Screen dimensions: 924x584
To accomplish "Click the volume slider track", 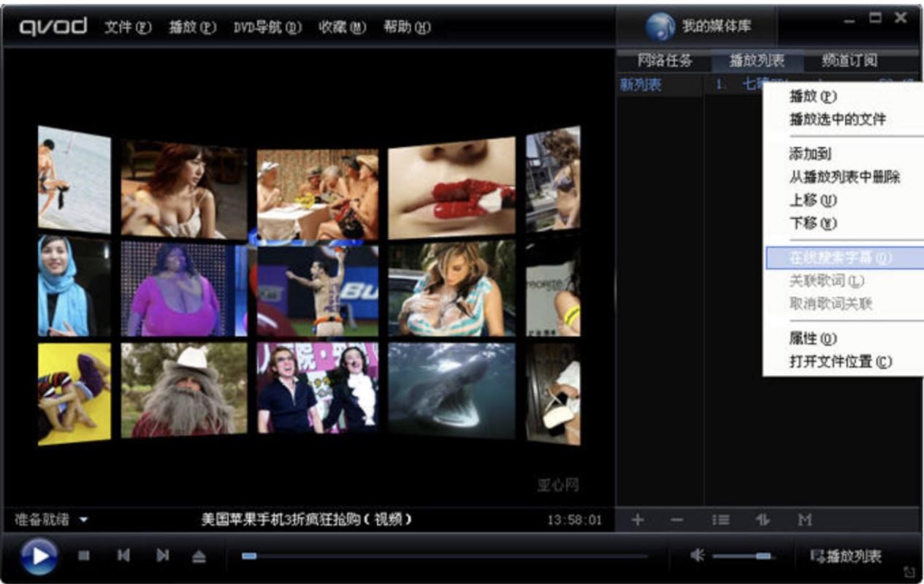I will pos(741,556).
